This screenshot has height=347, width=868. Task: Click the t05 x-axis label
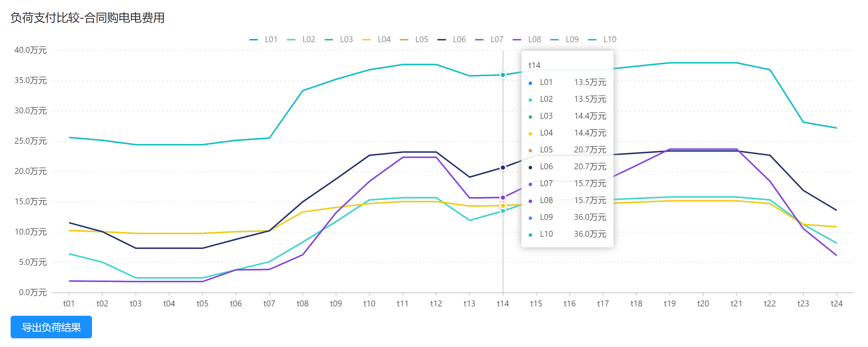[x=202, y=304]
